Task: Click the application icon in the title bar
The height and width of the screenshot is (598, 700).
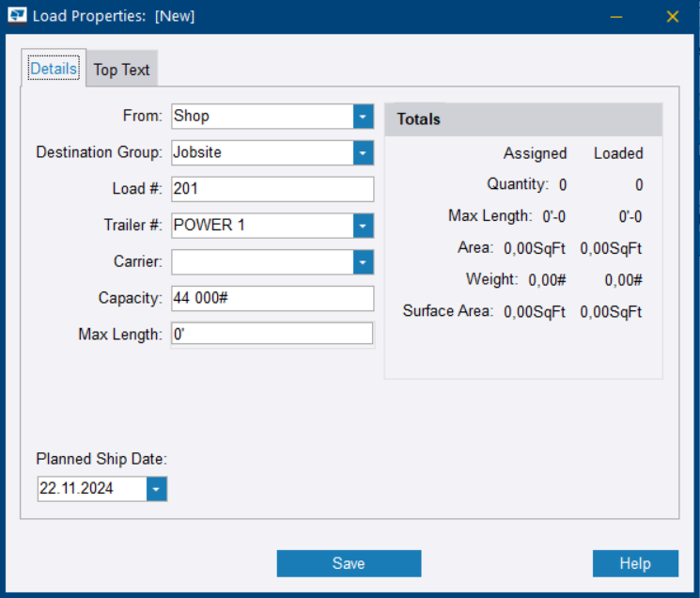Action: (x=17, y=17)
